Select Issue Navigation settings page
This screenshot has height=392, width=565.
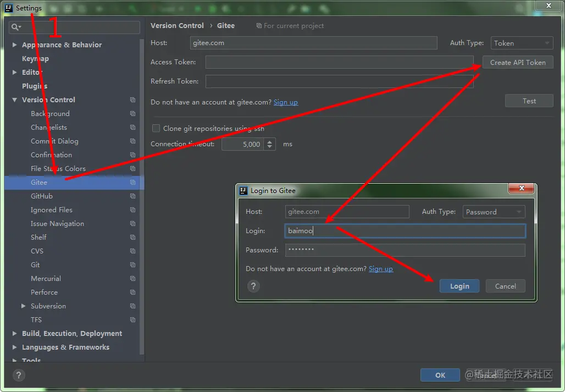(x=57, y=223)
